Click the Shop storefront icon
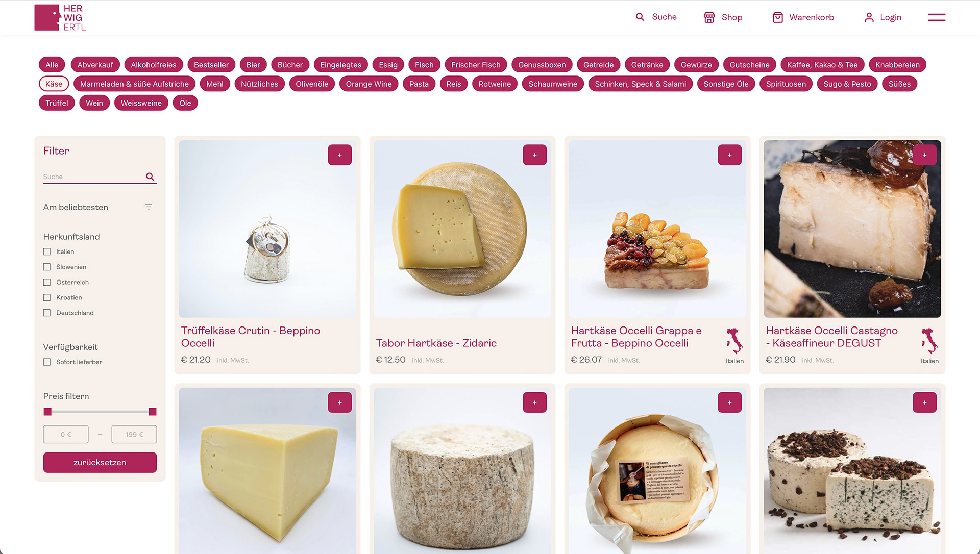The image size is (980, 554). [709, 17]
